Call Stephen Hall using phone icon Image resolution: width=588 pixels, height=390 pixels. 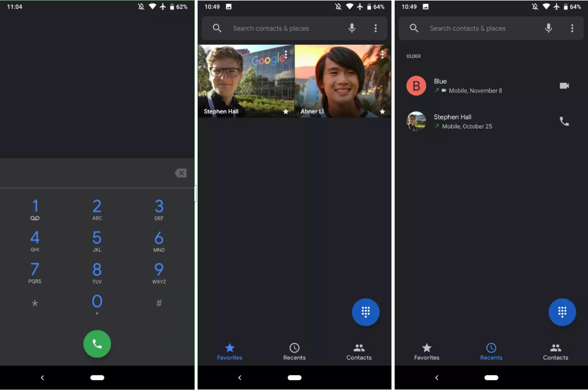564,122
